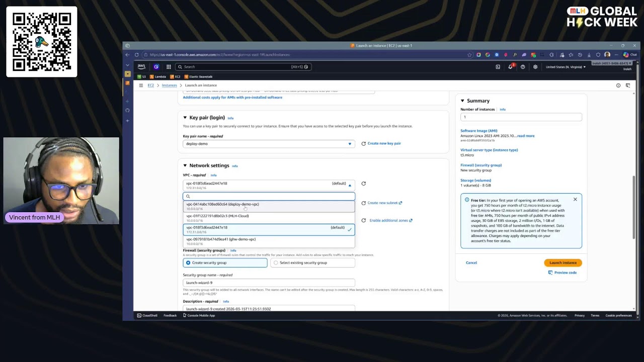This screenshot has height=362, width=644.
Task: Open the tutorial panel icon beside info icon
Action: click(x=628, y=85)
